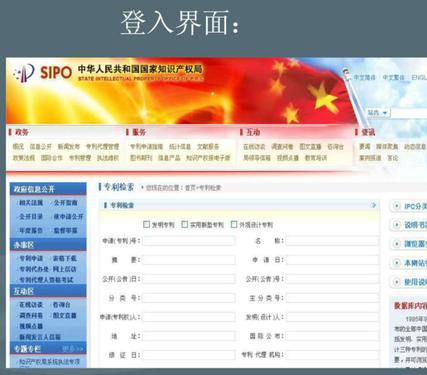
Task: Open 表格下载 in 办事区 sidebar
Action: pos(65,258)
